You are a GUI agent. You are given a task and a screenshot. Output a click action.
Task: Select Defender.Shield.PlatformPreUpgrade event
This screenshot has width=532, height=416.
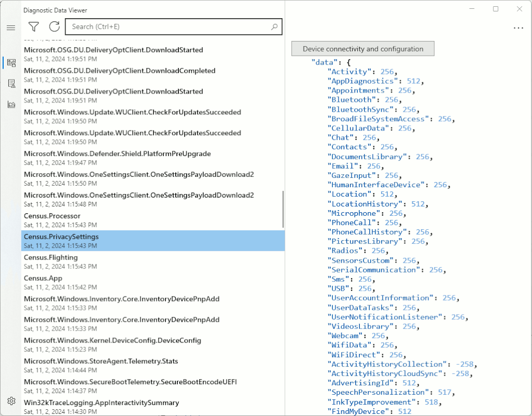(153, 158)
